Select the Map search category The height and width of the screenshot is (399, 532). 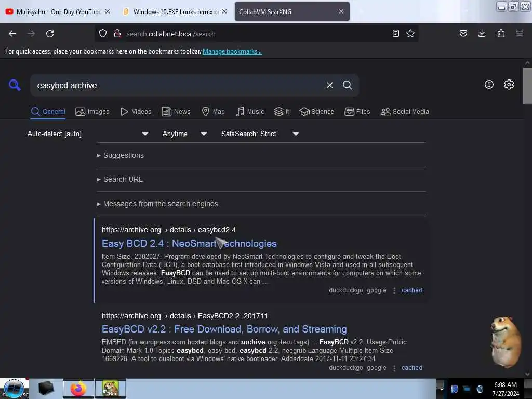tap(213, 112)
